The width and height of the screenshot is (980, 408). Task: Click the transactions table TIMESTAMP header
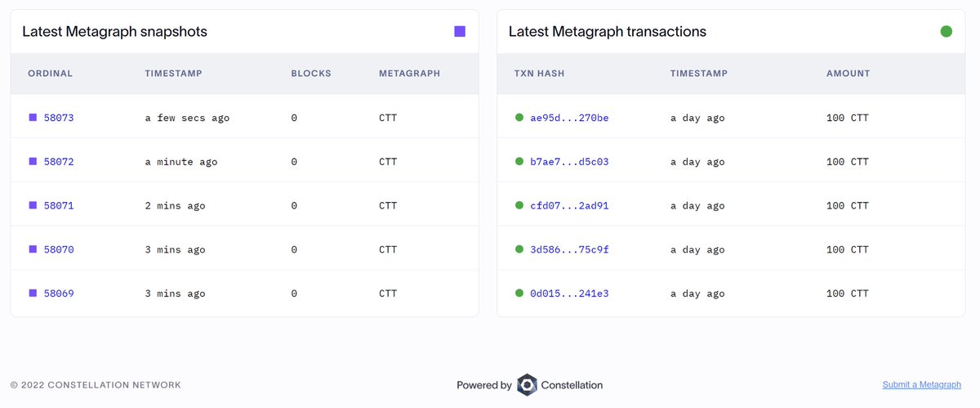[x=699, y=74]
